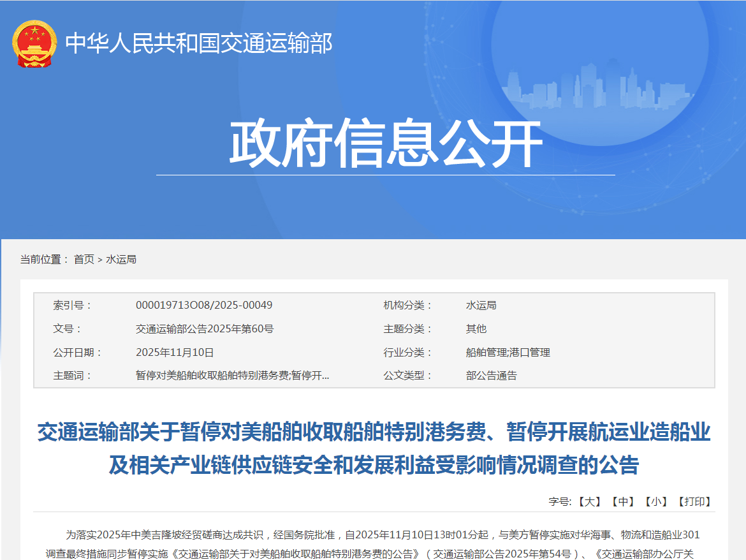
Task: Set font size to 【大】
Action: [x=590, y=501]
